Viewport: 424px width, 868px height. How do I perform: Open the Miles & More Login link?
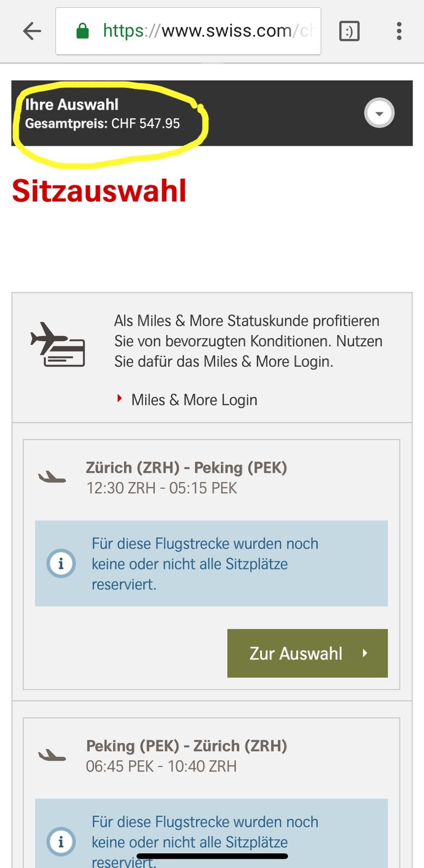coord(194,400)
